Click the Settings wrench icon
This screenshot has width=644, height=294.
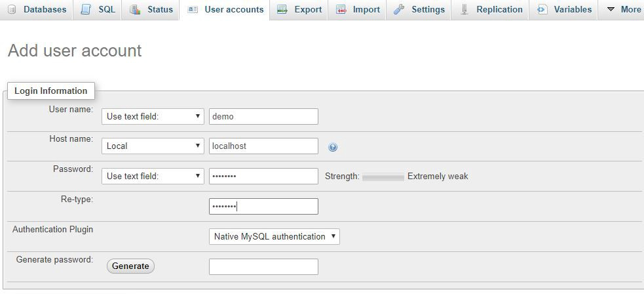click(399, 9)
